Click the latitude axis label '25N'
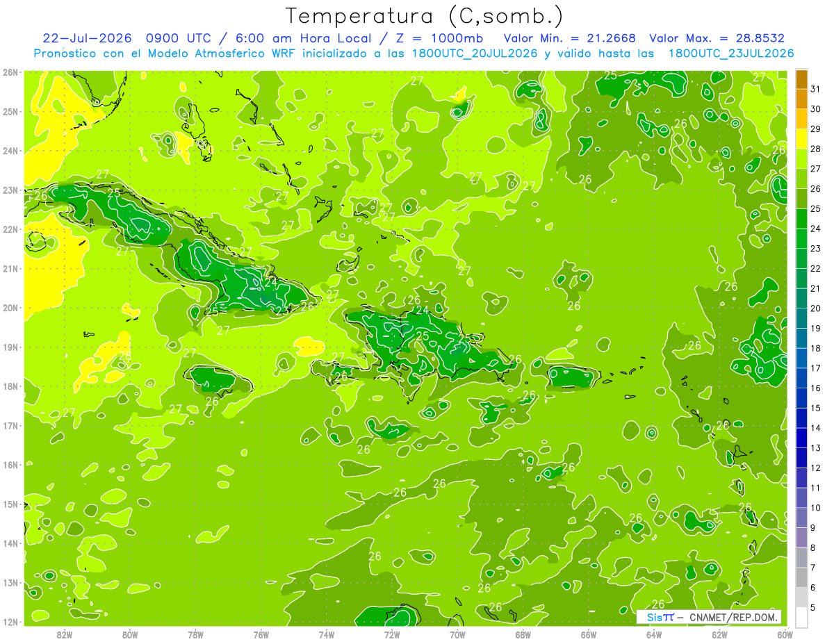 [10, 111]
